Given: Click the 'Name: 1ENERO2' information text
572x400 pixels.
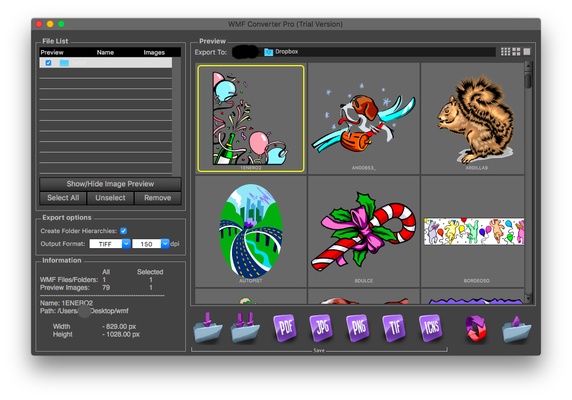Looking at the screenshot, I should 66,303.
